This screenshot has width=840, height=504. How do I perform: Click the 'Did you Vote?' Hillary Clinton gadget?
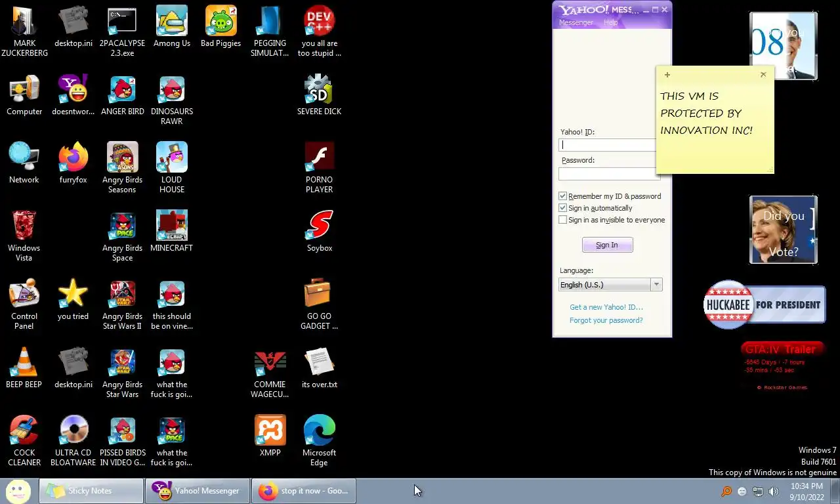coord(784,230)
